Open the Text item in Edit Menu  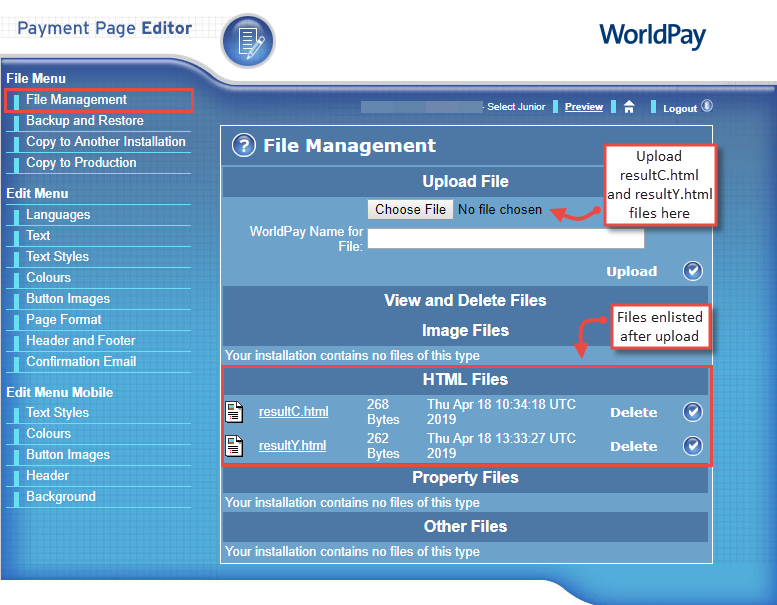38,235
